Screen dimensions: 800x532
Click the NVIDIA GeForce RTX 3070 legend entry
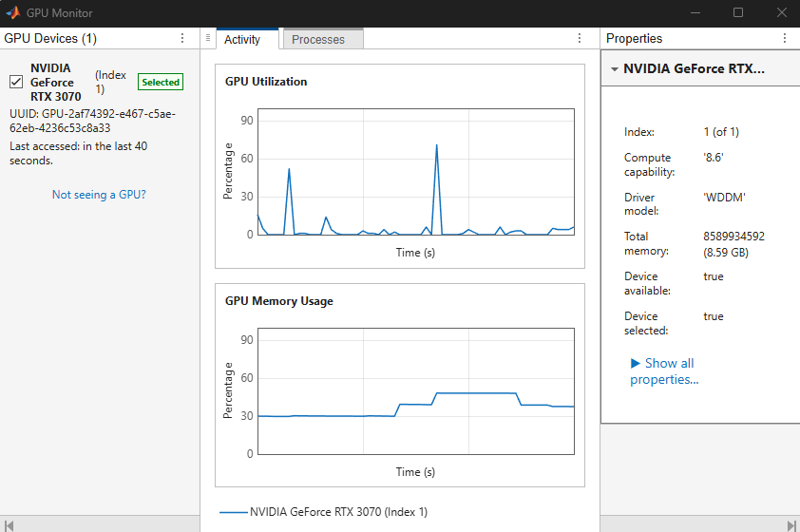pyautogui.click(x=323, y=512)
